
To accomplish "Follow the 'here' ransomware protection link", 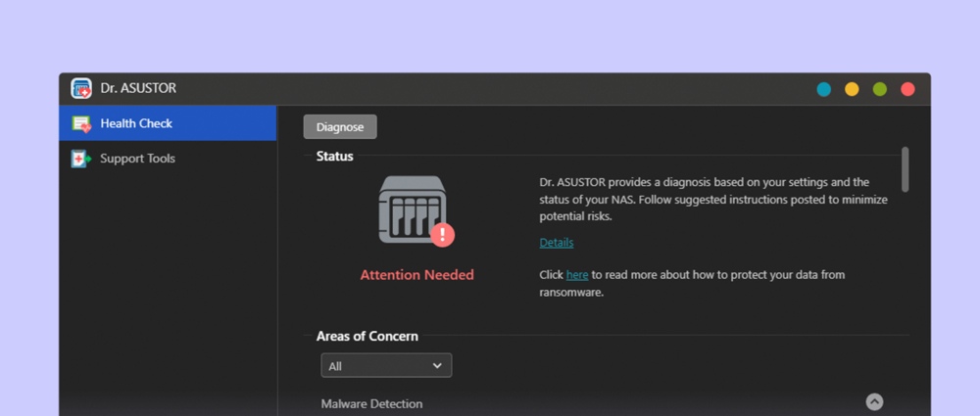I will (x=577, y=275).
